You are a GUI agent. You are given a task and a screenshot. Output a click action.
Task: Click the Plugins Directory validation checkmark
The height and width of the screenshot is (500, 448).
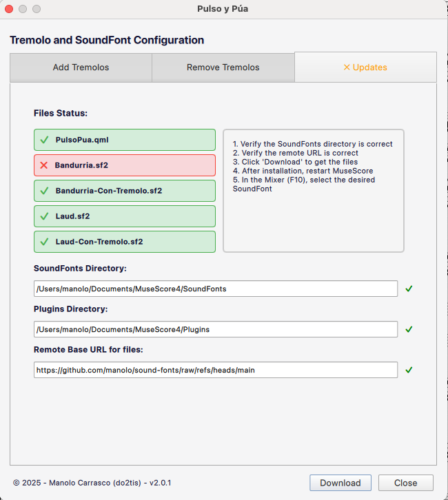(x=409, y=329)
